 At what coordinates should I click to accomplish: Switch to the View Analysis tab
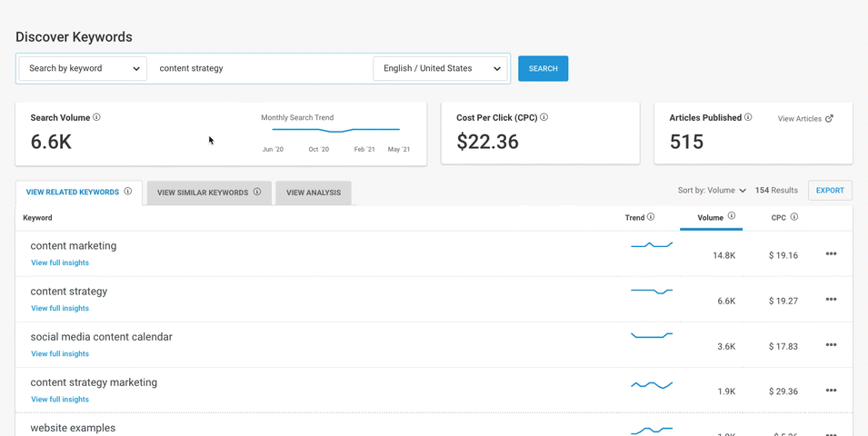coord(314,193)
